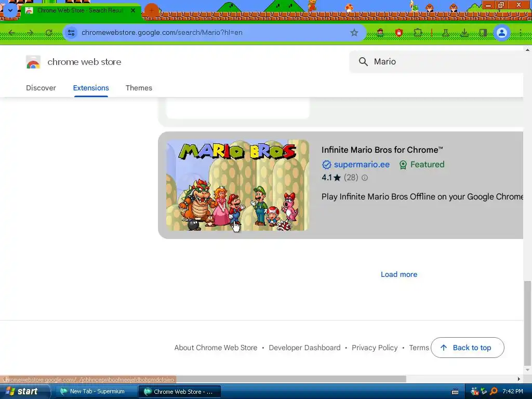
Task: Click the Chrome Web Store logo
Action: 33,62
